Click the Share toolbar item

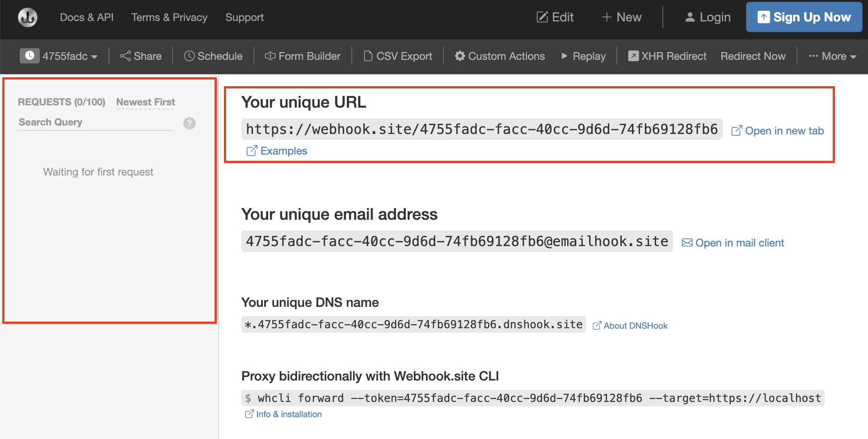pyautogui.click(x=141, y=56)
